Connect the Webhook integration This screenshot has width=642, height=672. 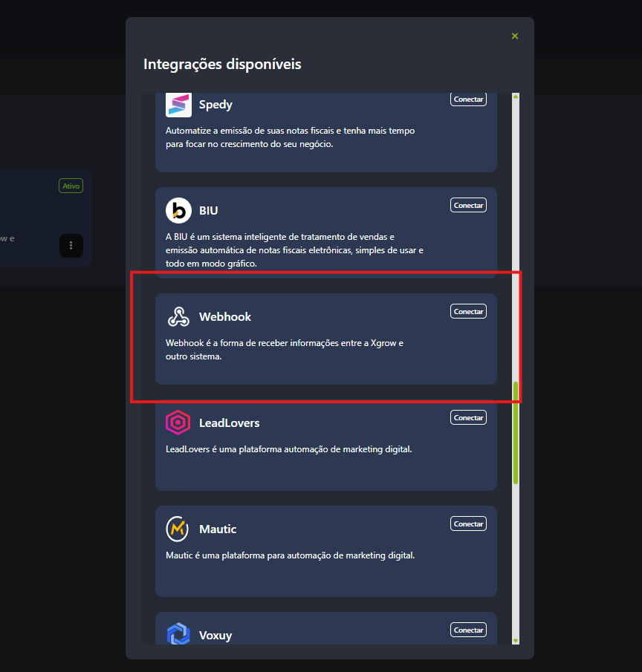[468, 312]
